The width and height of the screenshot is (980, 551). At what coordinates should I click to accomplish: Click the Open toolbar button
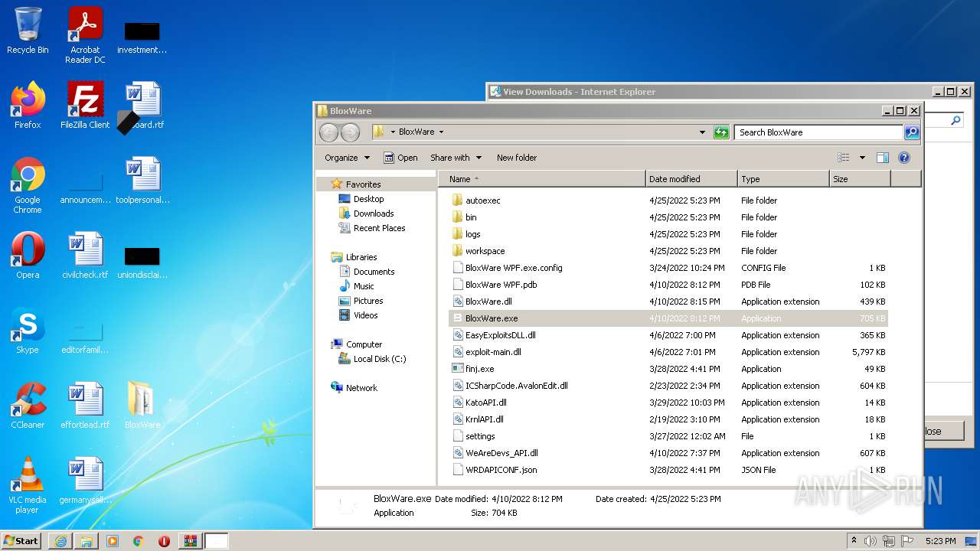(400, 158)
